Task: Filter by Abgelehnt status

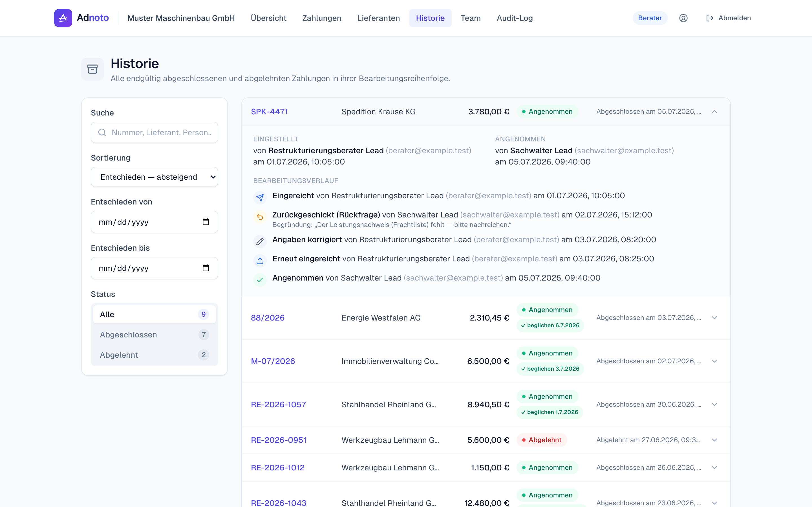Action: [x=154, y=355]
